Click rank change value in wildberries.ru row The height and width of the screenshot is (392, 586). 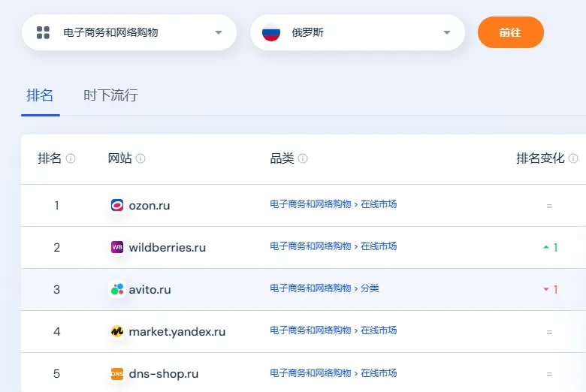click(555, 247)
